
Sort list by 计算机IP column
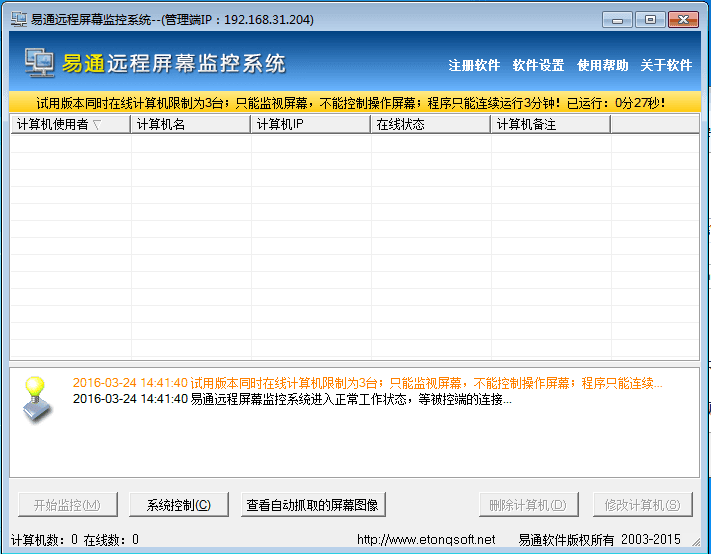coord(310,125)
